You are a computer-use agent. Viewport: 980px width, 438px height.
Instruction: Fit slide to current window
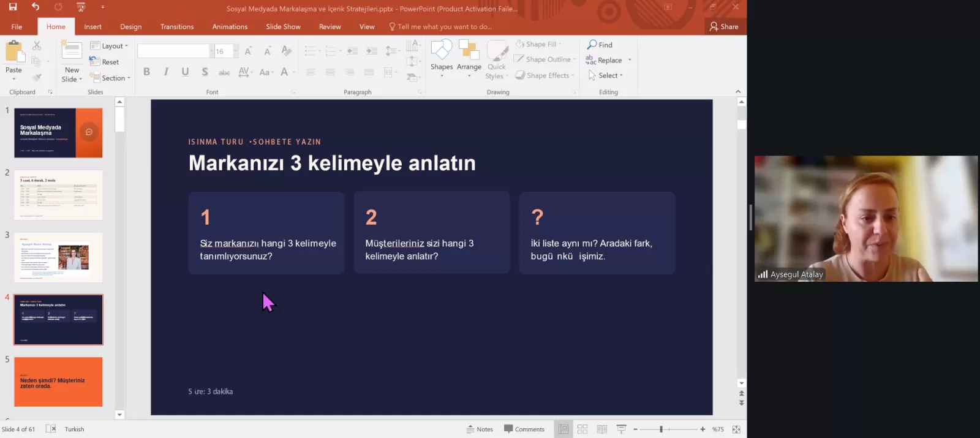click(x=736, y=429)
